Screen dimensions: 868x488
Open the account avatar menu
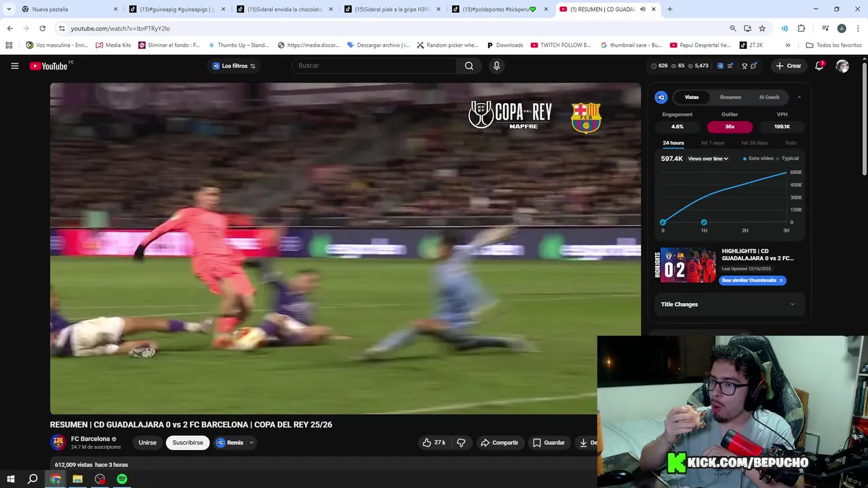pyautogui.click(x=842, y=66)
